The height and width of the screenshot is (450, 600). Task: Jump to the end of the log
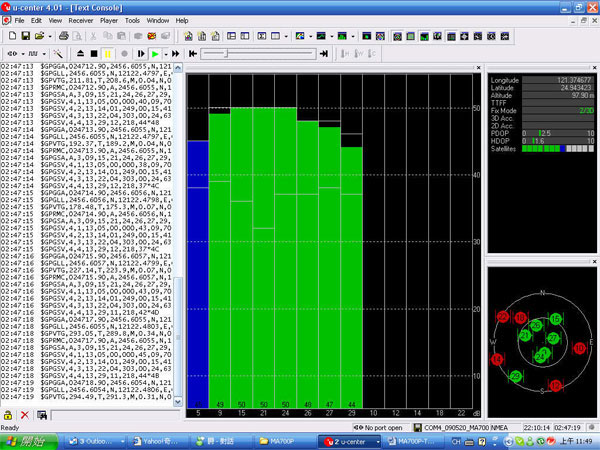point(324,54)
